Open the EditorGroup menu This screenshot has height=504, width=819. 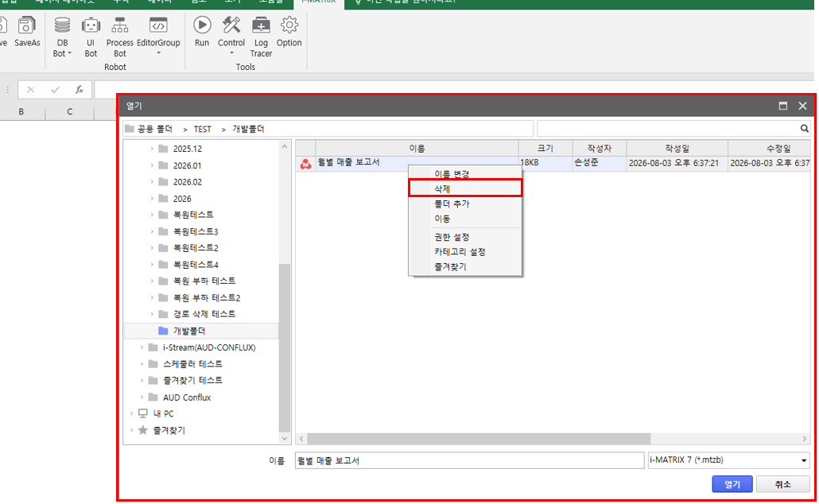(x=158, y=37)
